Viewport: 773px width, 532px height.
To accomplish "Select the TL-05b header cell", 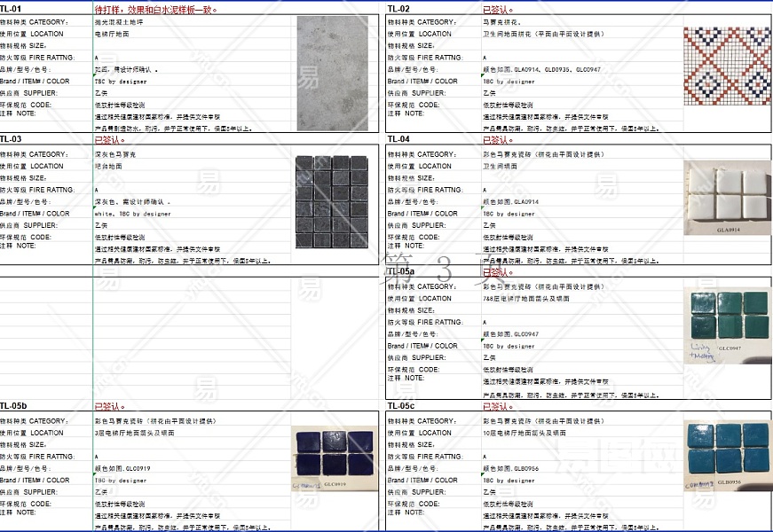I will [14, 406].
